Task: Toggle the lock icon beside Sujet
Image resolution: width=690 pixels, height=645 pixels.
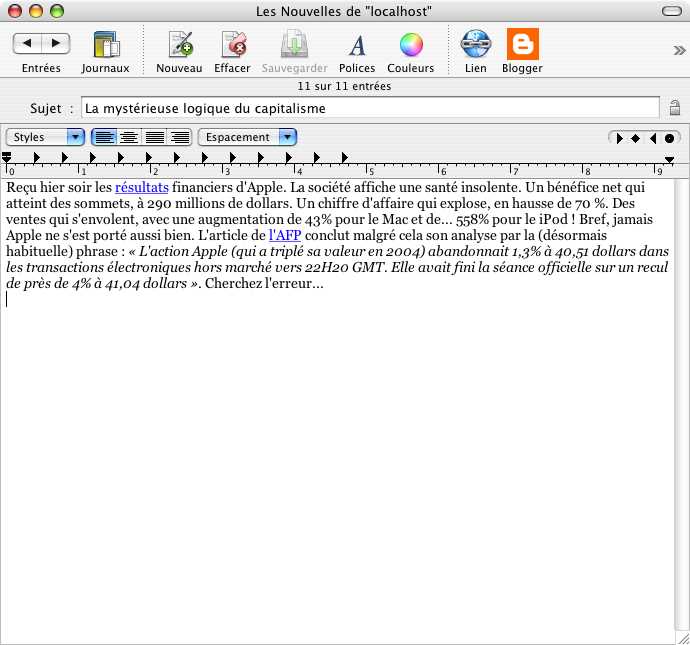Action: (x=675, y=108)
